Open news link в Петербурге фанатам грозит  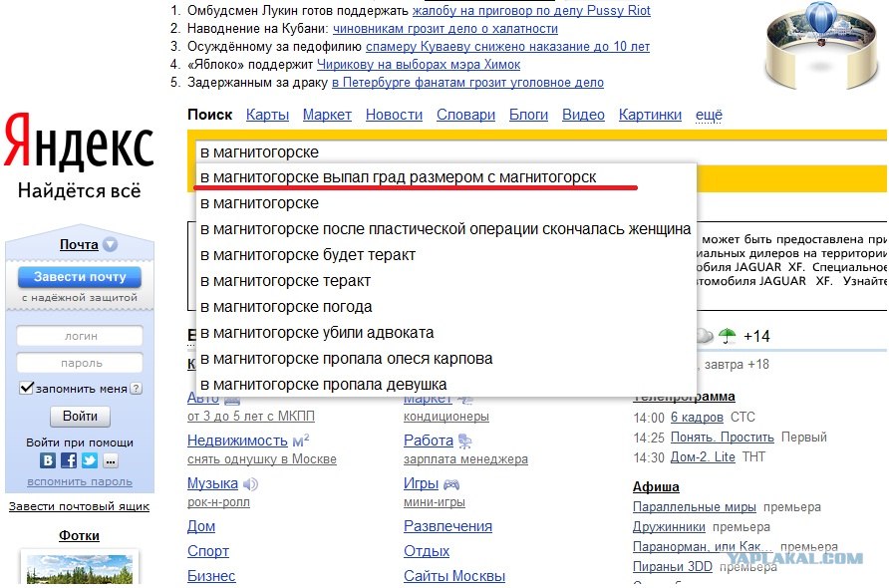467,83
